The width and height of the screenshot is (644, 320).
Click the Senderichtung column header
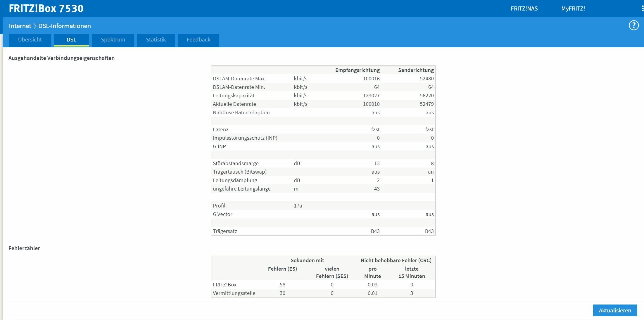(x=416, y=70)
